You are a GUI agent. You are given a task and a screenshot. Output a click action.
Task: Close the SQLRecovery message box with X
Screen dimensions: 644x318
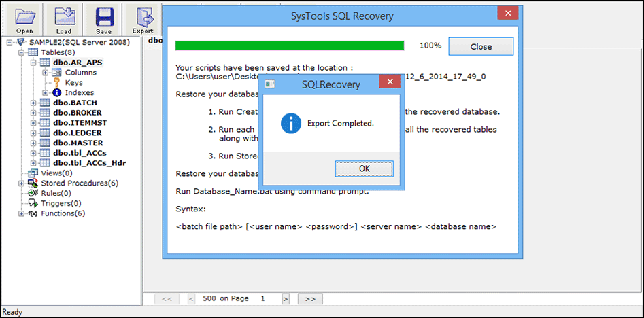(x=390, y=82)
